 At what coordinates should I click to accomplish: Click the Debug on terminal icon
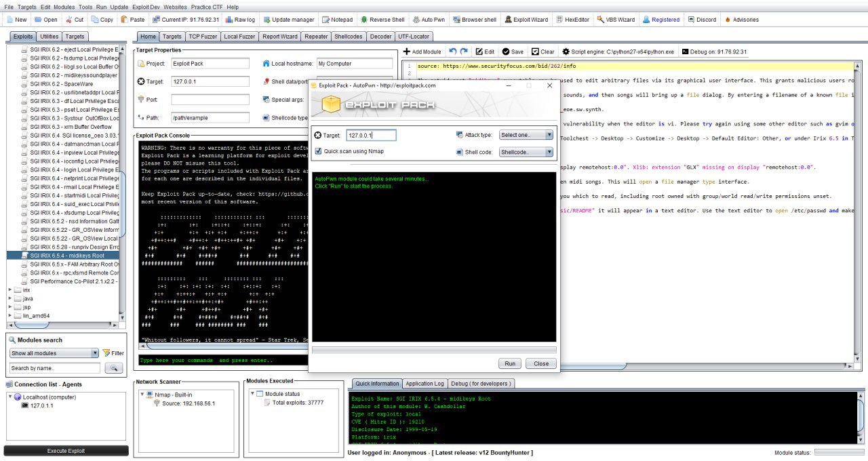coord(686,52)
